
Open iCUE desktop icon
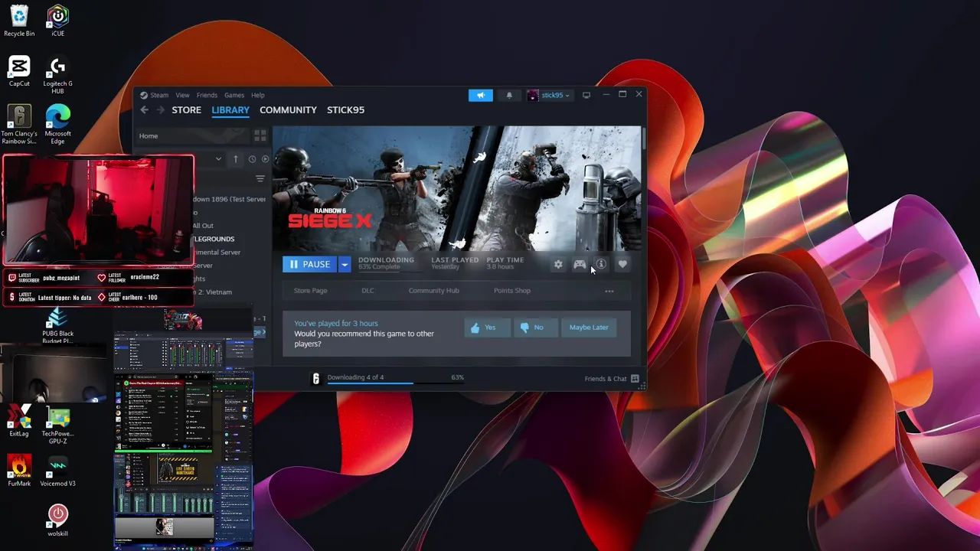[57, 21]
